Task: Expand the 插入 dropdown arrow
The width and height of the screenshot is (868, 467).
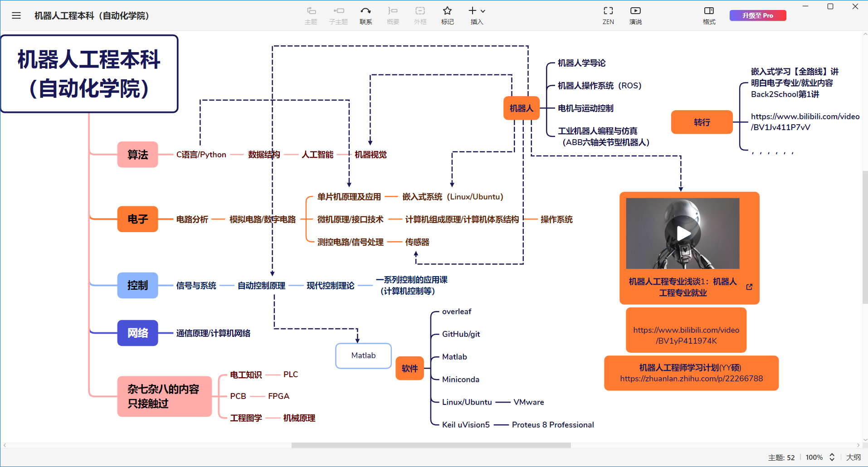Action: click(x=483, y=11)
